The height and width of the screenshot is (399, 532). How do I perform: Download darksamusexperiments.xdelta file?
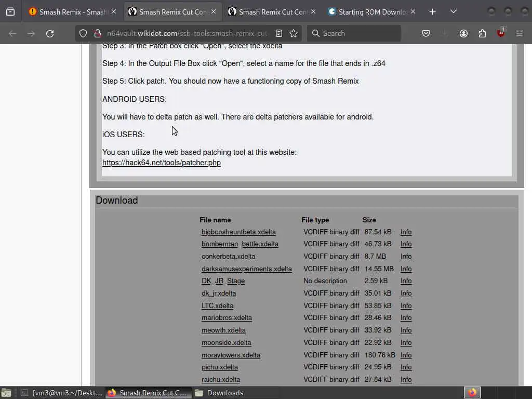pos(247,269)
